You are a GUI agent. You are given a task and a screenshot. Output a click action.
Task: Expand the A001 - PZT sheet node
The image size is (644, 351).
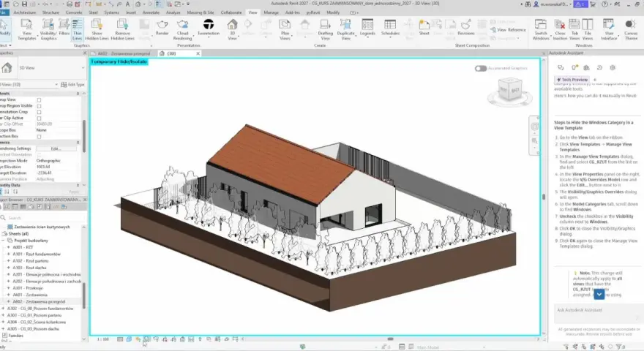pyautogui.click(x=8, y=248)
